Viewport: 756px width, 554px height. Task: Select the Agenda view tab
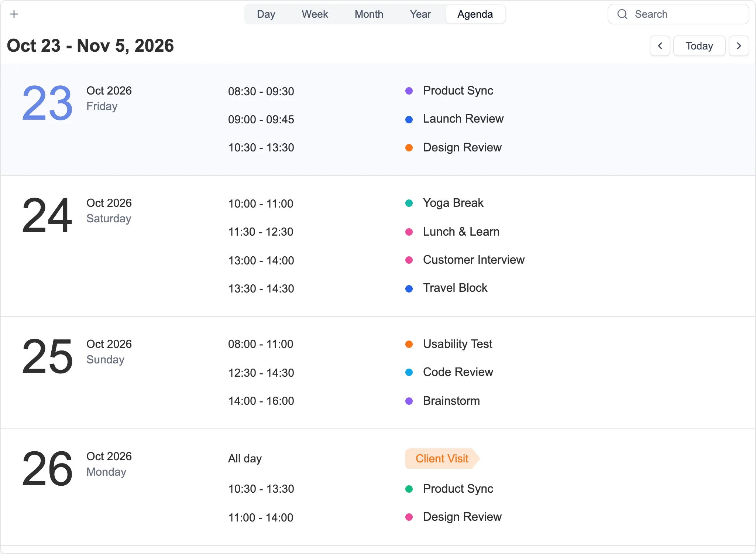click(475, 14)
